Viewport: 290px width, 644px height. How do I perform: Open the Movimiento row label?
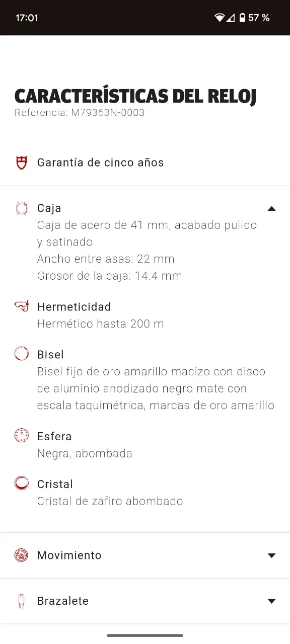(69, 555)
